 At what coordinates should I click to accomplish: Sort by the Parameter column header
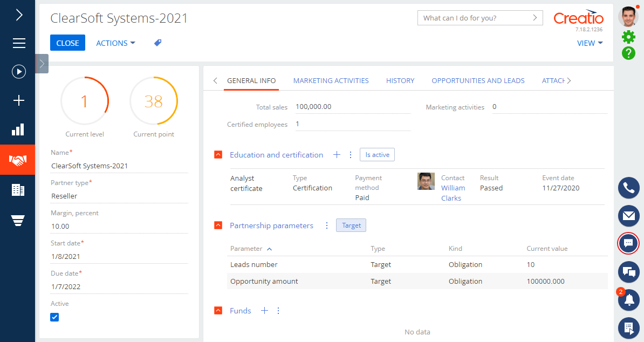(x=246, y=248)
